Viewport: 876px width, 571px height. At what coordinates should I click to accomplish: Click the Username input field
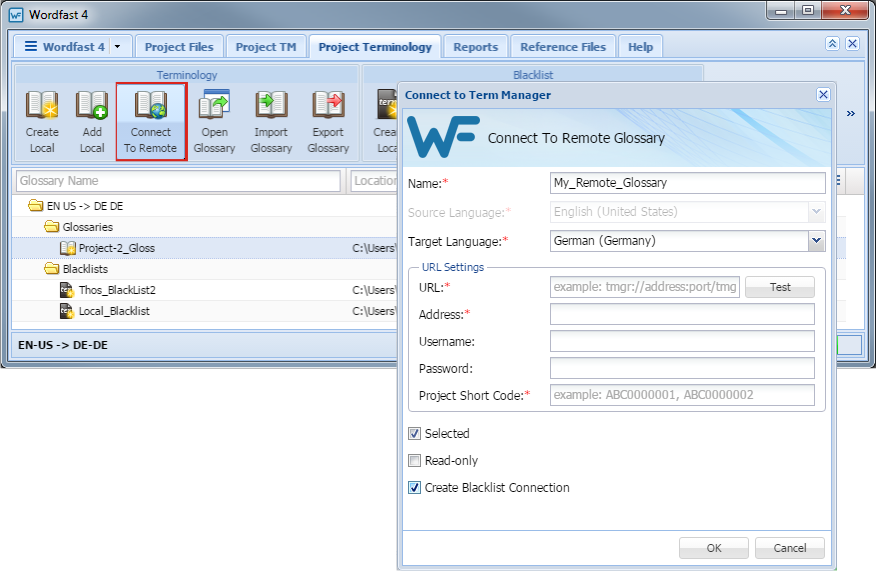click(682, 341)
